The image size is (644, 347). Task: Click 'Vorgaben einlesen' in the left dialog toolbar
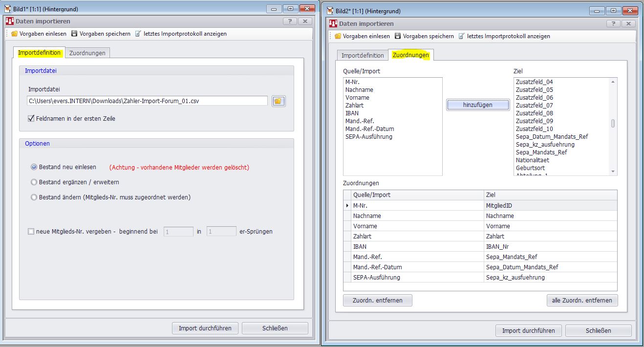coord(39,34)
